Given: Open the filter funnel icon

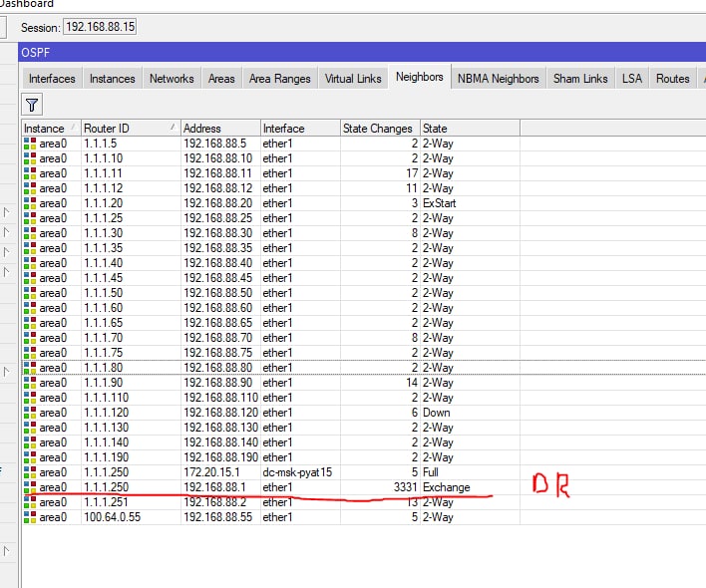Looking at the screenshot, I should [x=32, y=106].
